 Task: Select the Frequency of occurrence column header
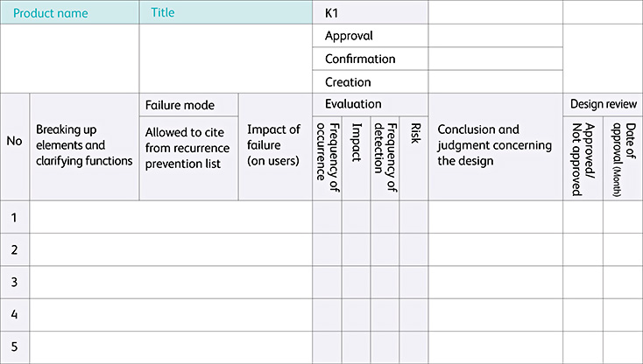(328, 157)
